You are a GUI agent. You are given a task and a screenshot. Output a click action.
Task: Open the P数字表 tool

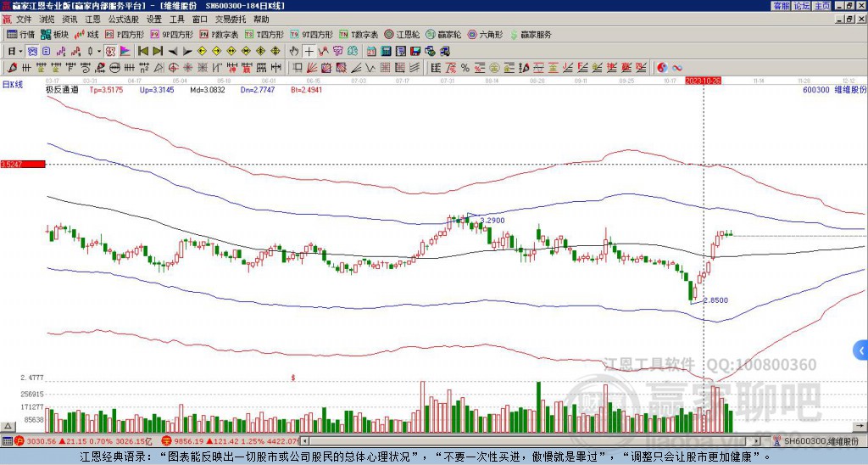tap(219, 34)
